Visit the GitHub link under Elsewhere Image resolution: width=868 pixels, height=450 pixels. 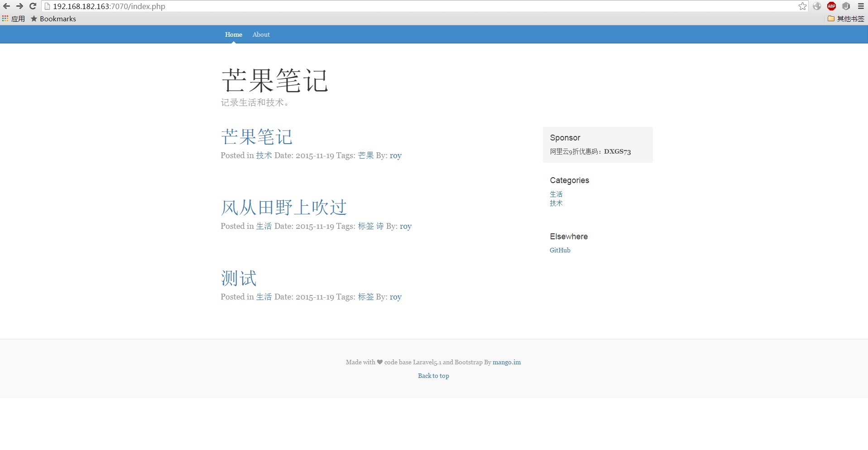click(x=560, y=250)
